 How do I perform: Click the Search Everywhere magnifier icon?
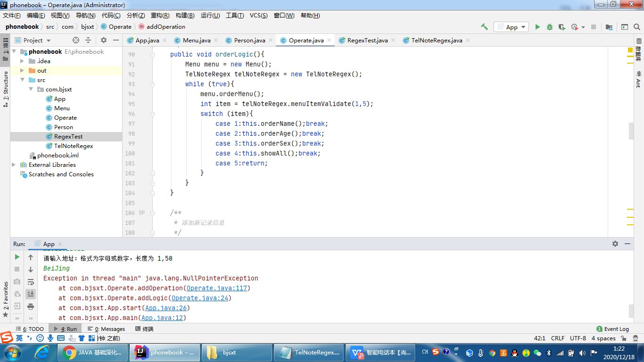638,27
